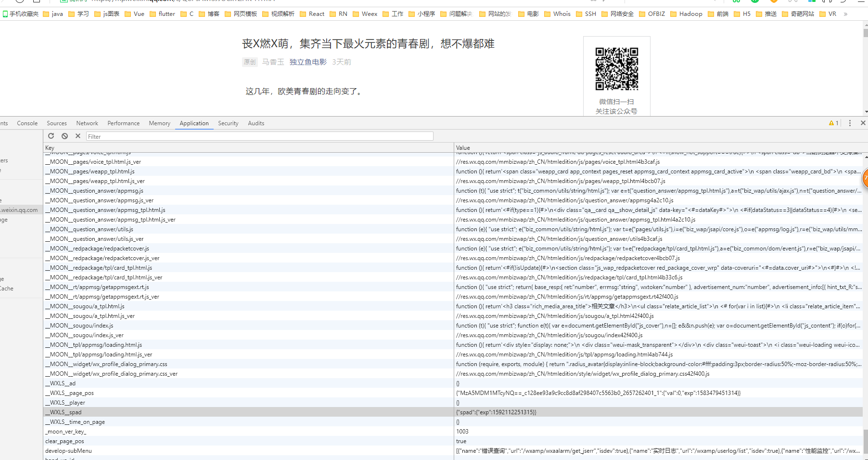Select __MOON__sougou/index.js key row
The height and width of the screenshot is (460, 868).
248,326
